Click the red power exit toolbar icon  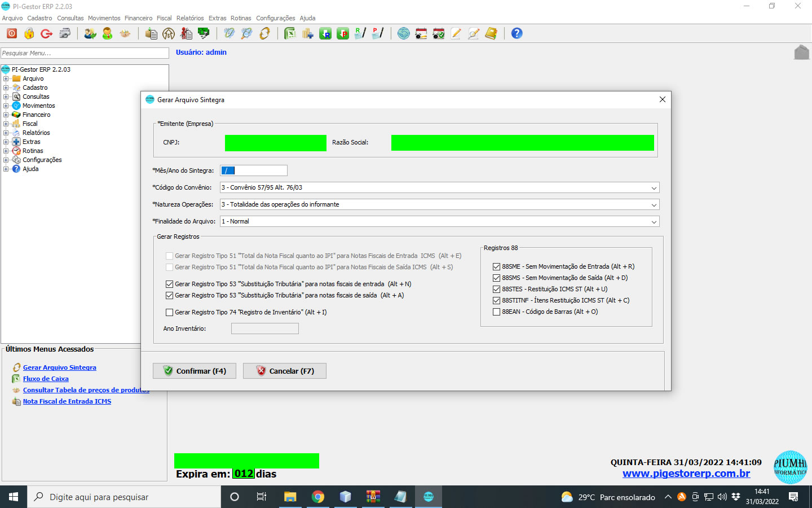pos(11,33)
